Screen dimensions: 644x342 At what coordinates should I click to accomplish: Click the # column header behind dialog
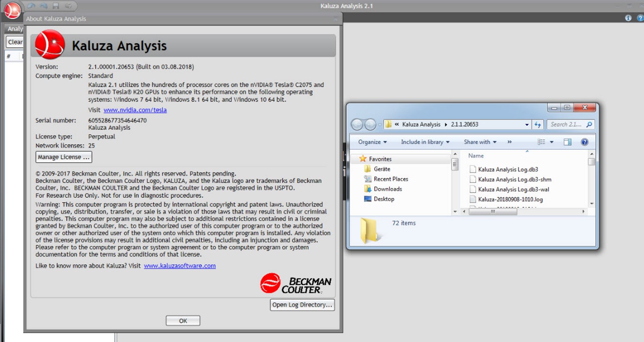8,56
